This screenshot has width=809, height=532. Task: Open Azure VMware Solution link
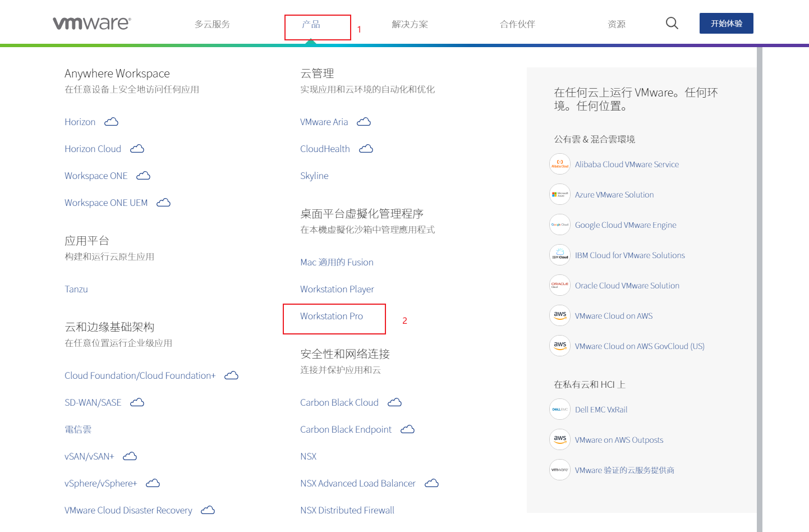pos(614,195)
